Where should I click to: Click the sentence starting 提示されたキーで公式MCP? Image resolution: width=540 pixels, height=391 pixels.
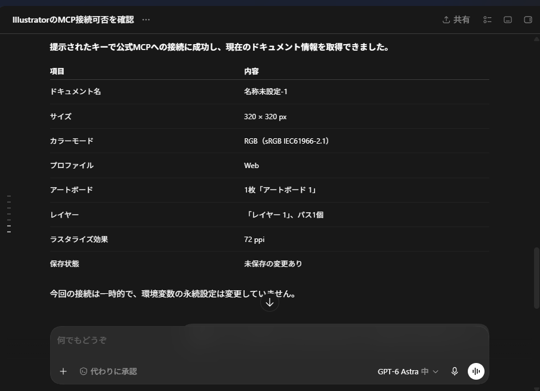coord(219,47)
